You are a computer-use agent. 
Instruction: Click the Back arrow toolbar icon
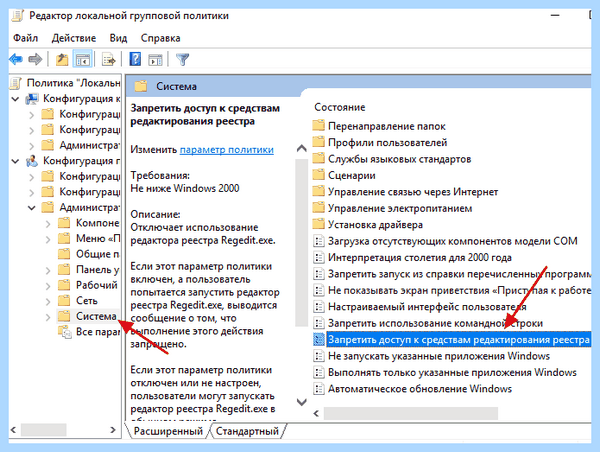click(16, 59)
